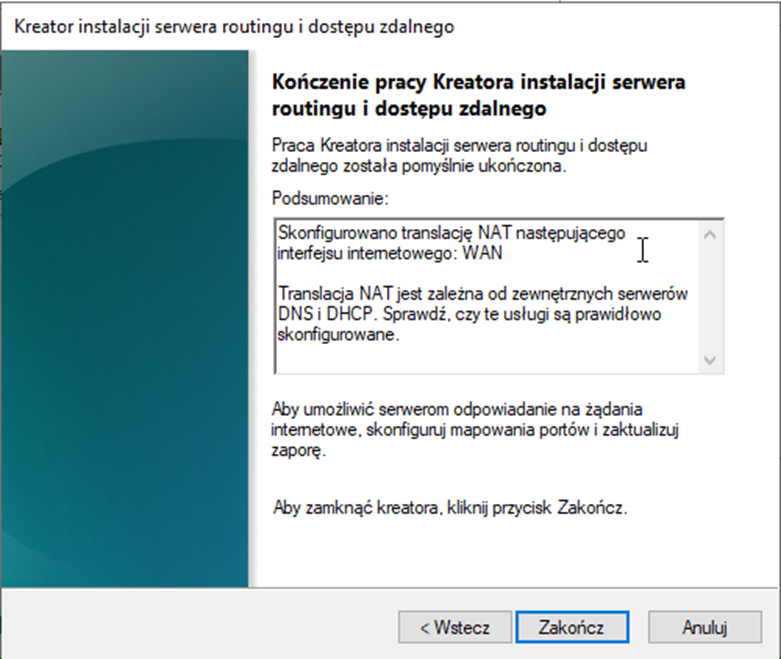Click the summary box scroll down arrow

tap(710, 360)
